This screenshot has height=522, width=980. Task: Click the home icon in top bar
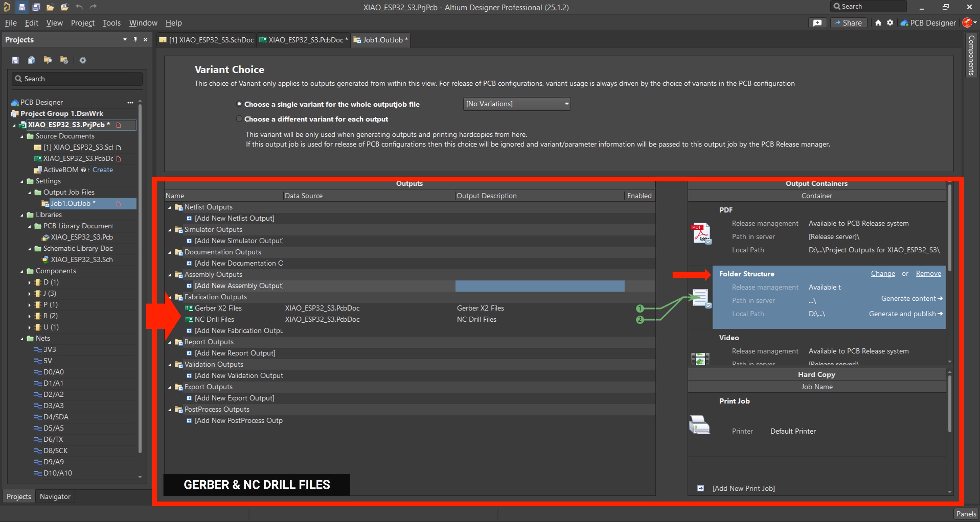[878, 23]
